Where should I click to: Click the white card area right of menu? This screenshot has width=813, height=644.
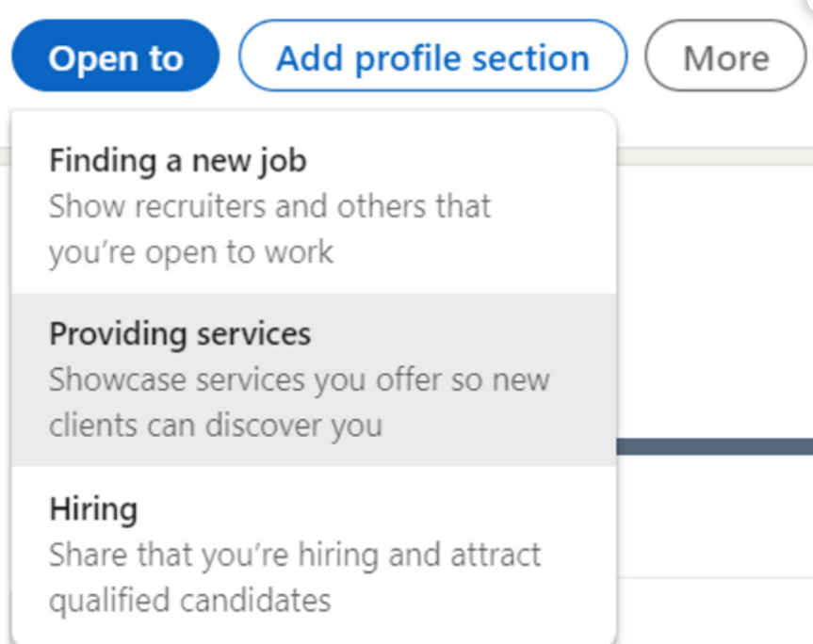(714, 300)
